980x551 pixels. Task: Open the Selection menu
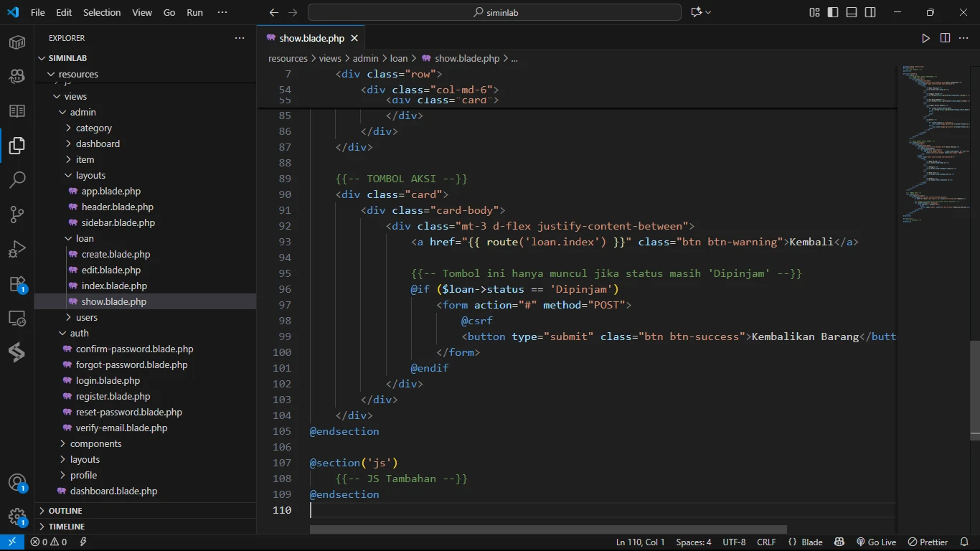point(102,12)
